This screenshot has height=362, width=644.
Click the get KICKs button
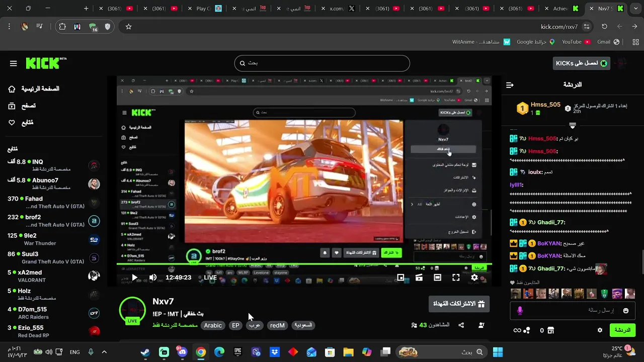tap(581, 63)
